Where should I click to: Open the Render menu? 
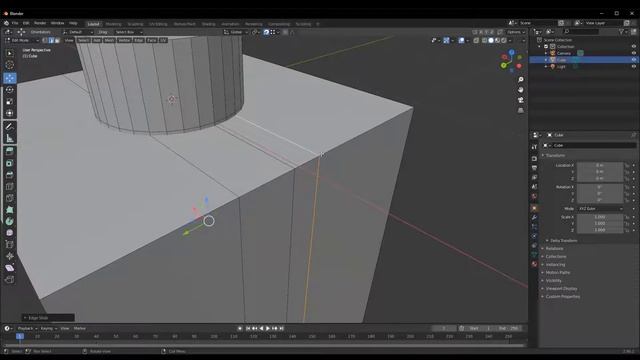click(x=40, y=23)
